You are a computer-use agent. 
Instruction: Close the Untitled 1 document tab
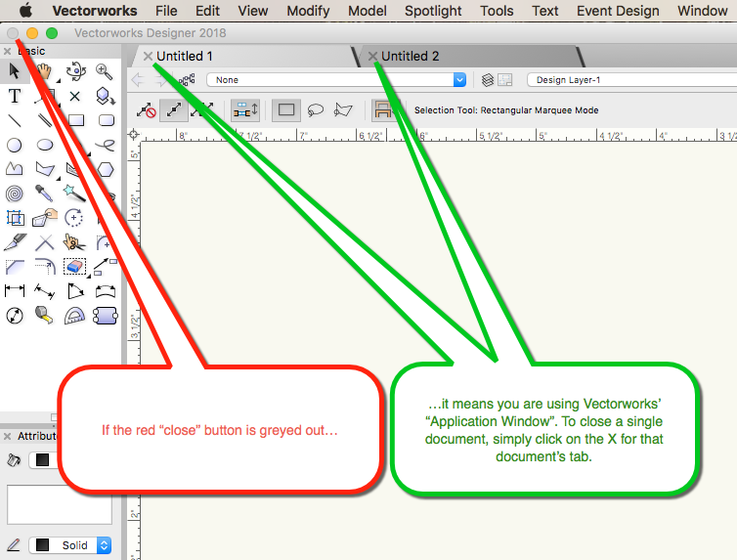[x=148, y=57]
